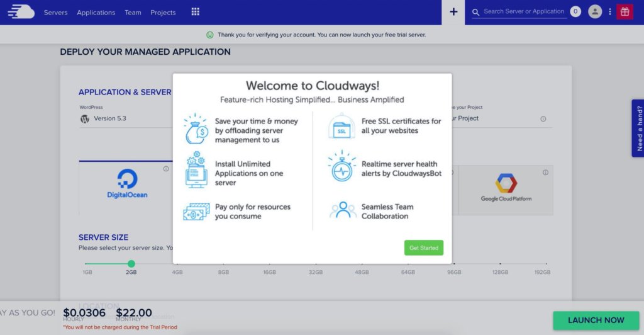Click the stopwatch health alerts icon
Screen dimensions: 644x335
[x=341, y=166]
